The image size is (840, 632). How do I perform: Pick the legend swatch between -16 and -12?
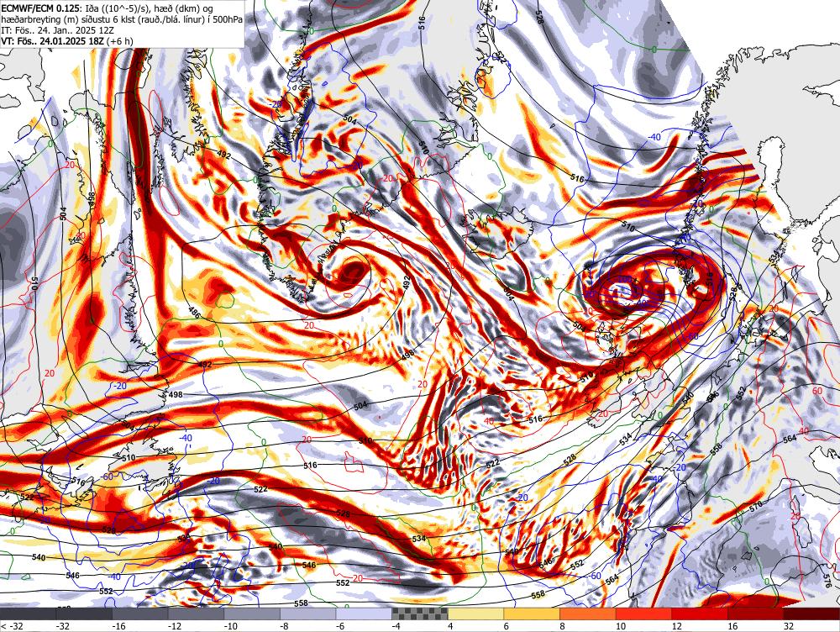tap(140, 614)
